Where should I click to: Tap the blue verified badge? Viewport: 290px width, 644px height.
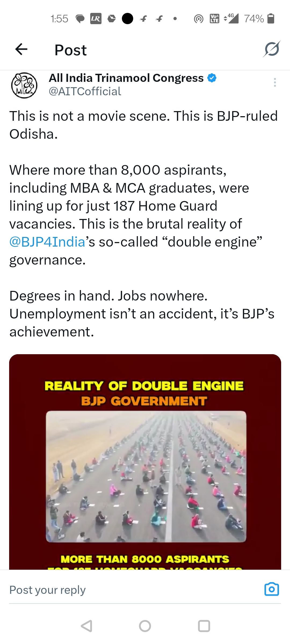click(x=212, y=78)
